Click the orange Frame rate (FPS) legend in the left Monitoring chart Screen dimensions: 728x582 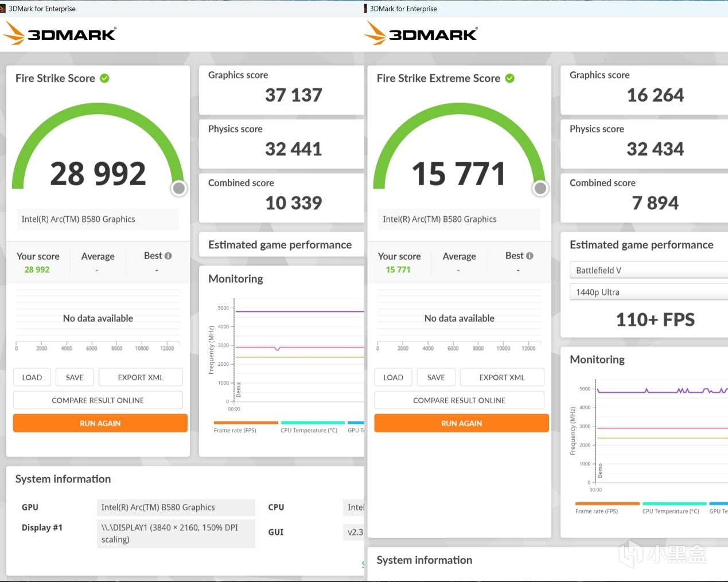click(246, 427)
